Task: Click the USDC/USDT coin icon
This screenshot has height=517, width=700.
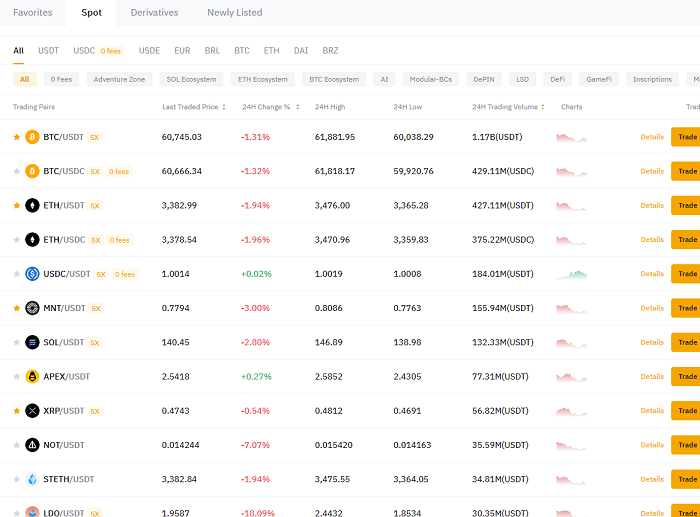Action: [32, 274]
